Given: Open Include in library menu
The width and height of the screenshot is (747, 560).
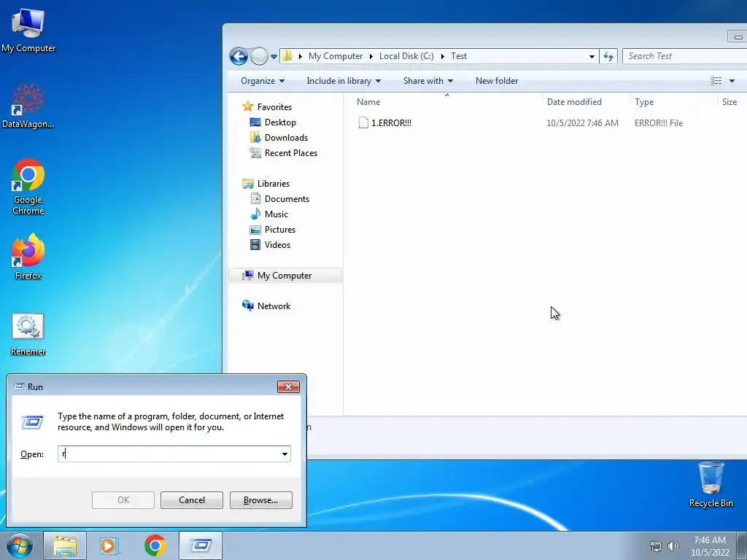Looking at the screenshot, I should 344,81.
